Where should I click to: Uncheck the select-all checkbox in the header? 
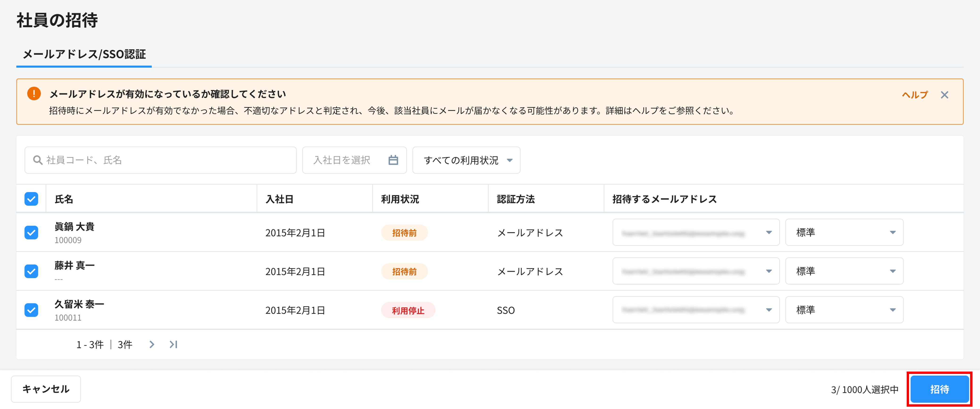coord(31,198)
